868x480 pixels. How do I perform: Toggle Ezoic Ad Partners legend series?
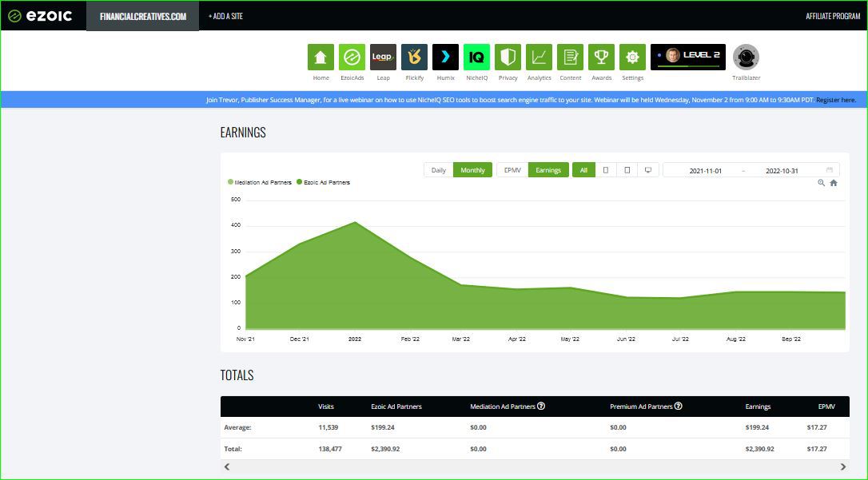point(323,182)
